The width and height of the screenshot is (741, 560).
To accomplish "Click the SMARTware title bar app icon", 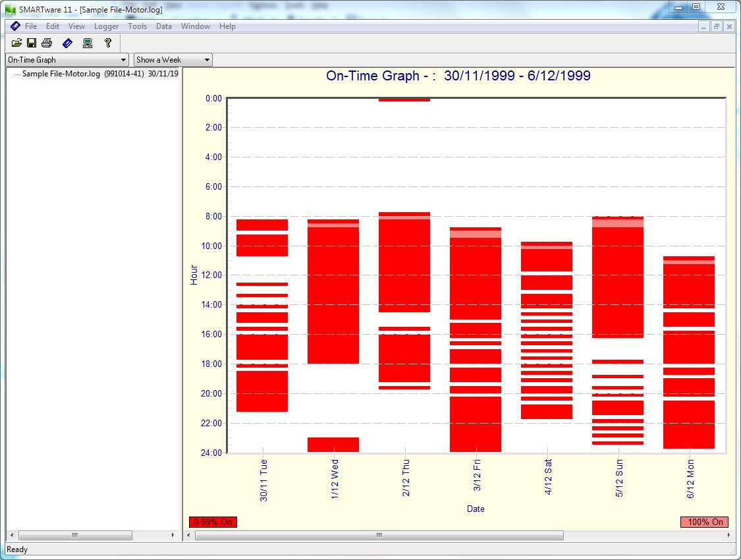I will click(11, 9).
